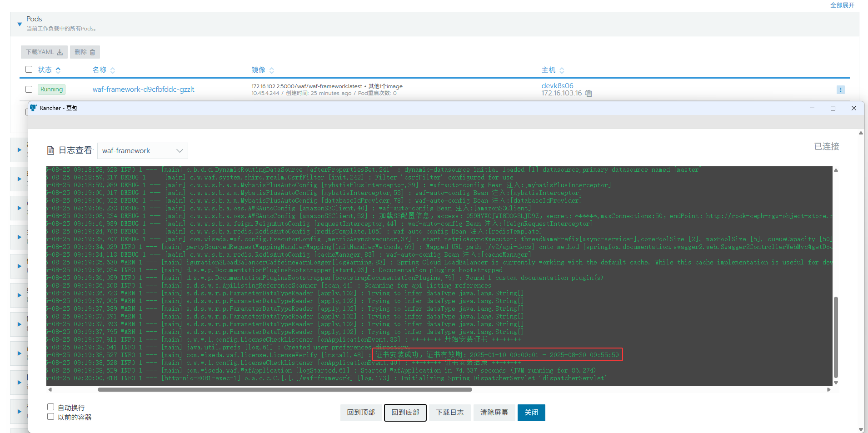
Task: Copy host IP 172.16.103.16 with clipboard icon
Action: click(x=589, y=94)
